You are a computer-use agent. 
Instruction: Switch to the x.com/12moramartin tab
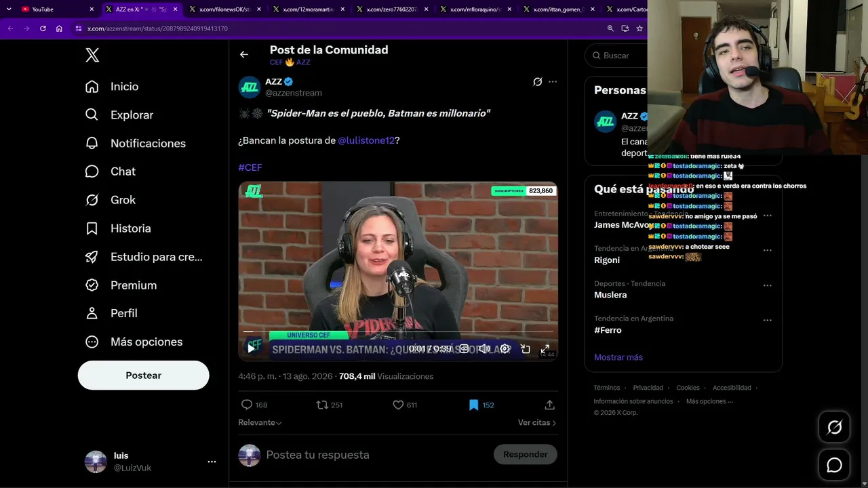pos(309,9)
